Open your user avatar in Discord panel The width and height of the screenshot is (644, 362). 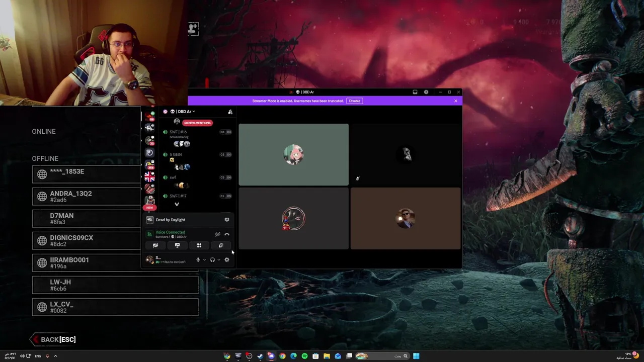coord(149,259)
